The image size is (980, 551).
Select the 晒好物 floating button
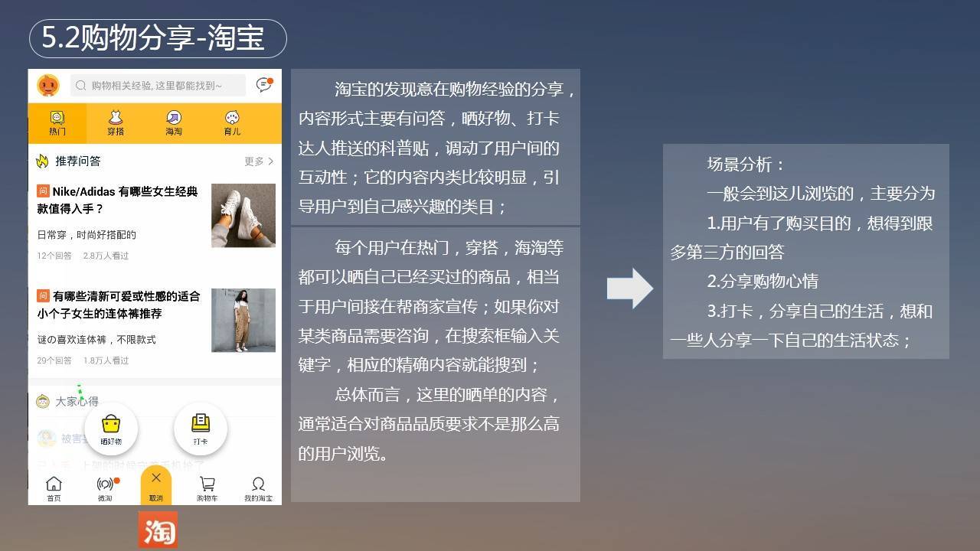[x=111, y=427]
